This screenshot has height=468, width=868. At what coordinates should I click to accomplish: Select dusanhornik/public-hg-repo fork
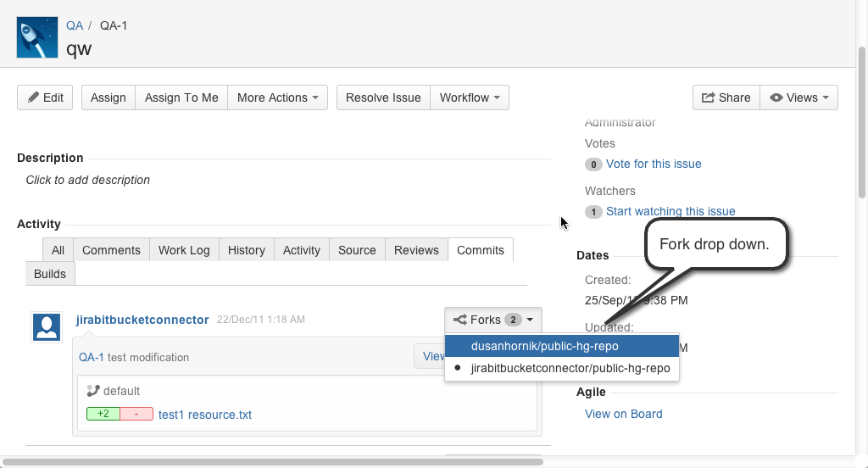point(562,346)
